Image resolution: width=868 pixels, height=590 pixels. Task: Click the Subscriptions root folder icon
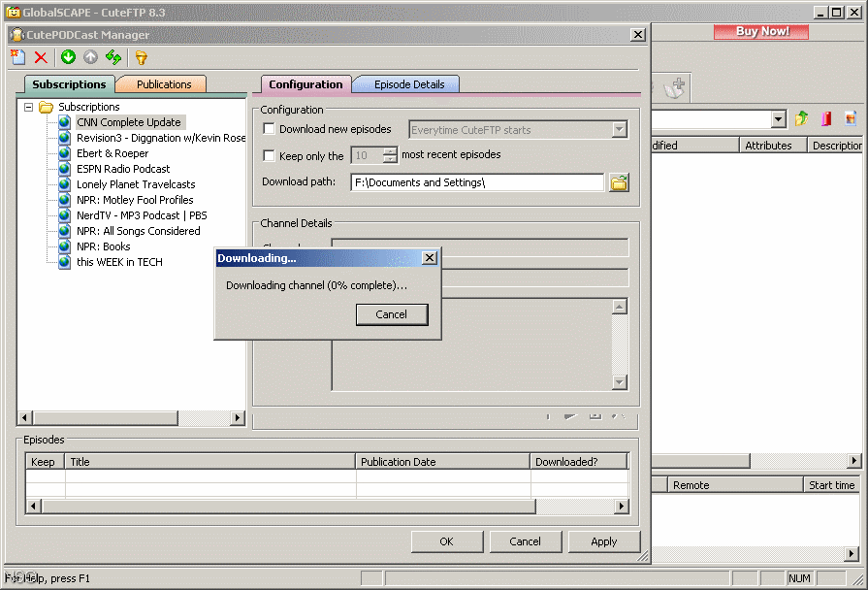coord(46,107)
